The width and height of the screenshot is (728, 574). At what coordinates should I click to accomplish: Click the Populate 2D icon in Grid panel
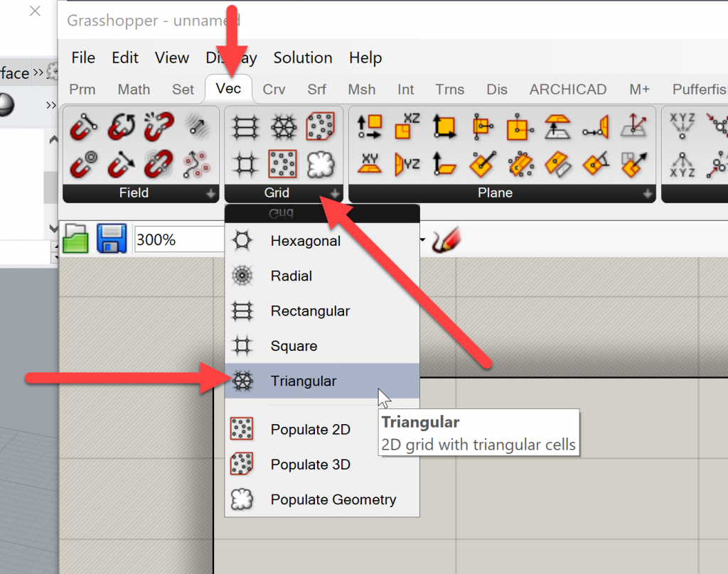283,165
